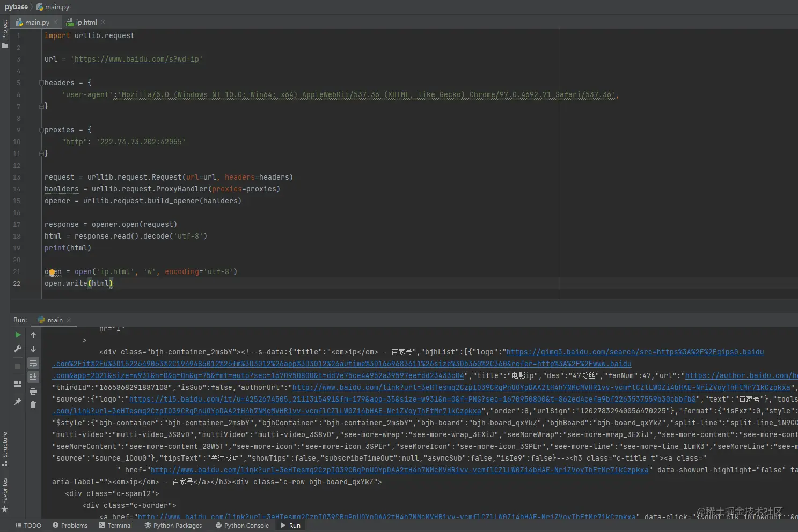Collapse the headers dict fold marker
Image resolution: width=798 pixels, height=532 pixels.
(x=41, y=83)
